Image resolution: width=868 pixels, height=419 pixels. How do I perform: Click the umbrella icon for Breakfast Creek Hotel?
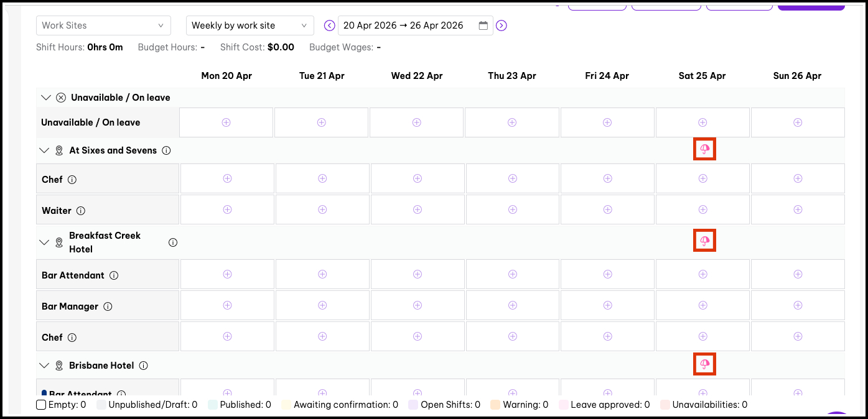pyautogui.click(x=704, y=241)
